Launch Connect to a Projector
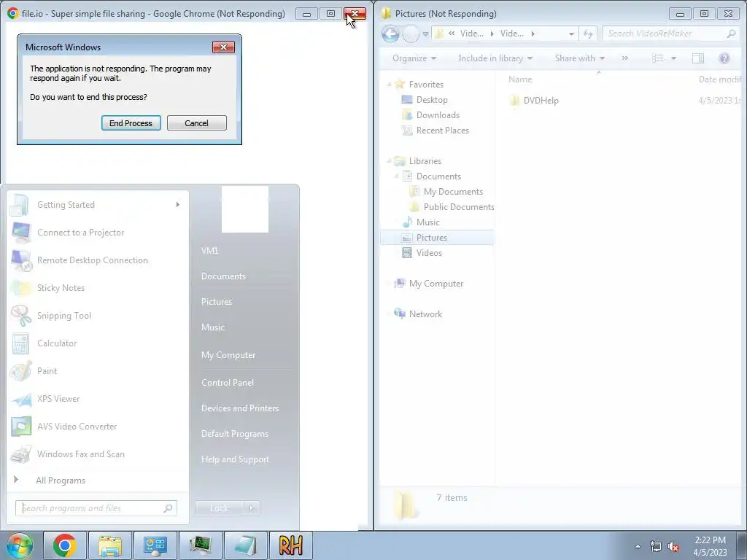Image resolution: width=747 pixels, height=560 pixels. [98, 233]
